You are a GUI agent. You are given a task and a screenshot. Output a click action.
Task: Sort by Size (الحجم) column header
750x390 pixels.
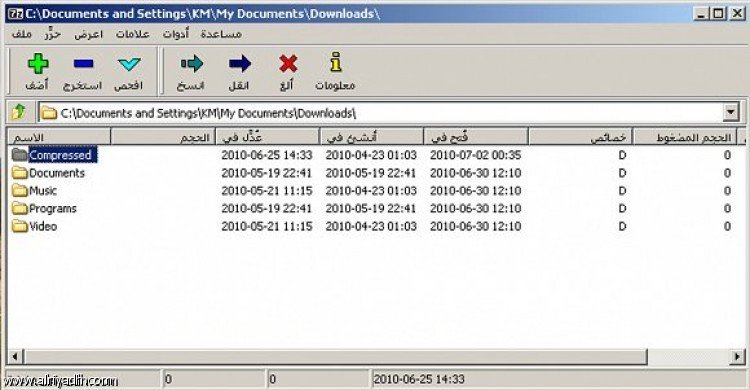tap(163, 137)
